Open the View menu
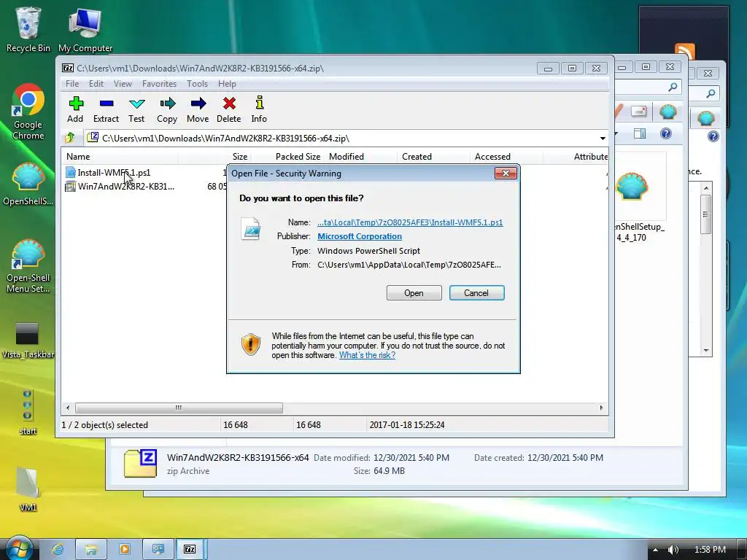This screenshot has width=747, height=560. (123, 84)
